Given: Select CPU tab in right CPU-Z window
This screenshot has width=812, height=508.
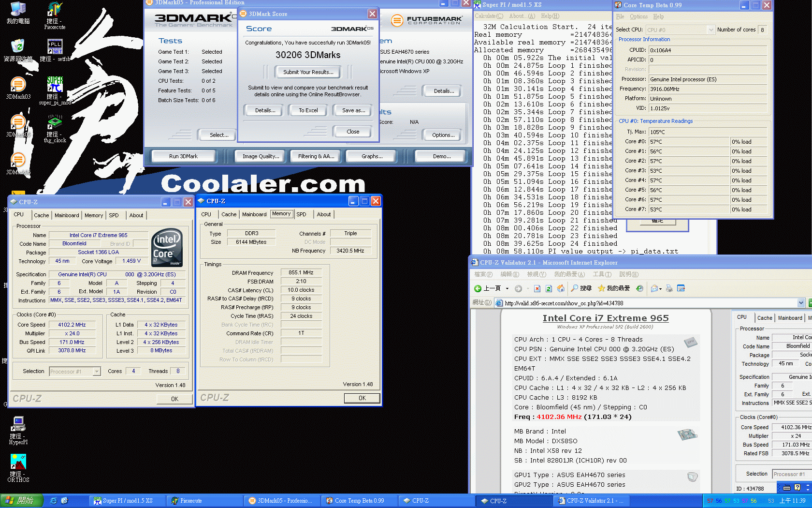Looking at the screenshot, I should coord(206,214).
